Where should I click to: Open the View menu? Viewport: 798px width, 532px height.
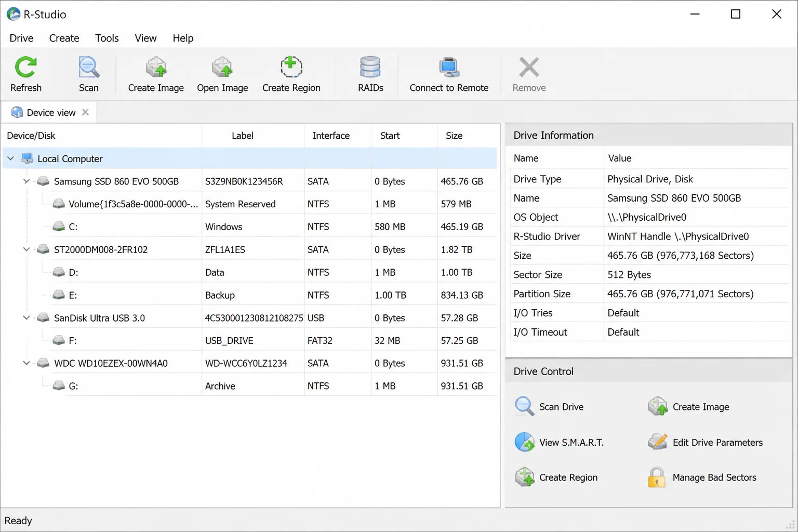pyautogui.click(x=145, y=38)
